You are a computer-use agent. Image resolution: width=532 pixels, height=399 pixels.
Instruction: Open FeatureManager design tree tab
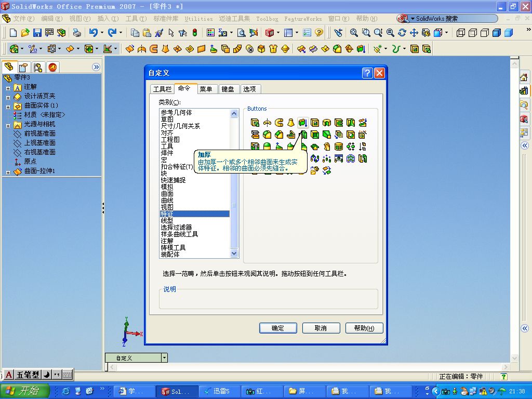point(9,67)
